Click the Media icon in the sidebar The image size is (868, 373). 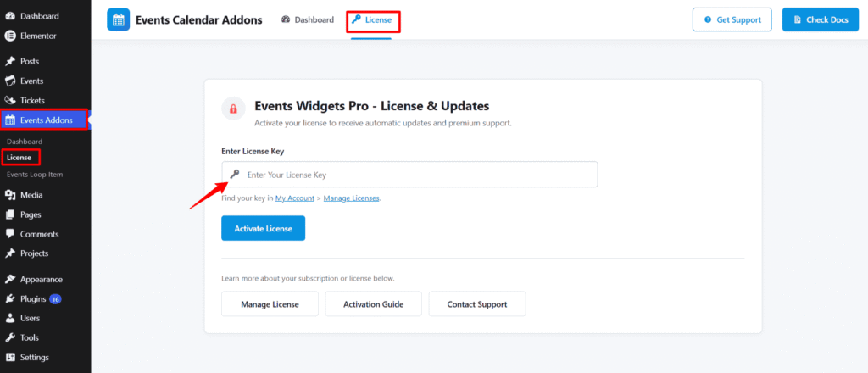[x=10, y=195]
